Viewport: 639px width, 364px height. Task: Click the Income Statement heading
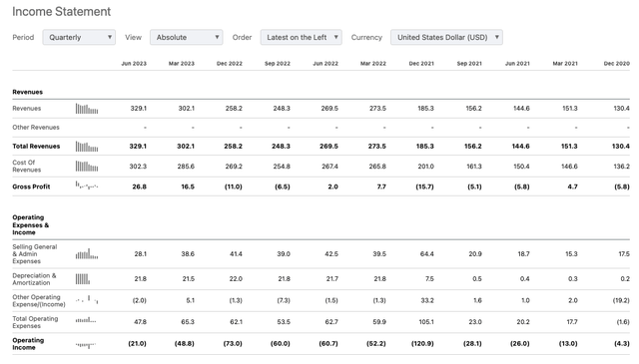(62, 11)
